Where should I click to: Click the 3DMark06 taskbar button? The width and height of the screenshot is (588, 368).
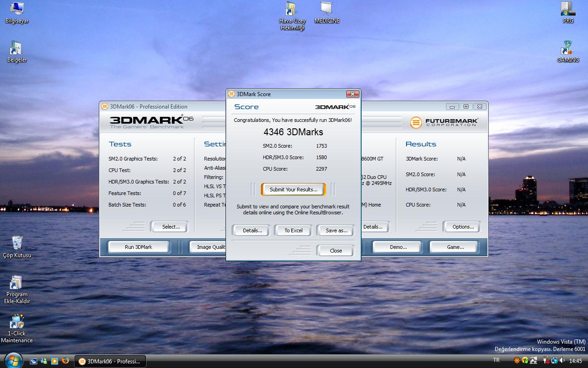click(110, 361)
